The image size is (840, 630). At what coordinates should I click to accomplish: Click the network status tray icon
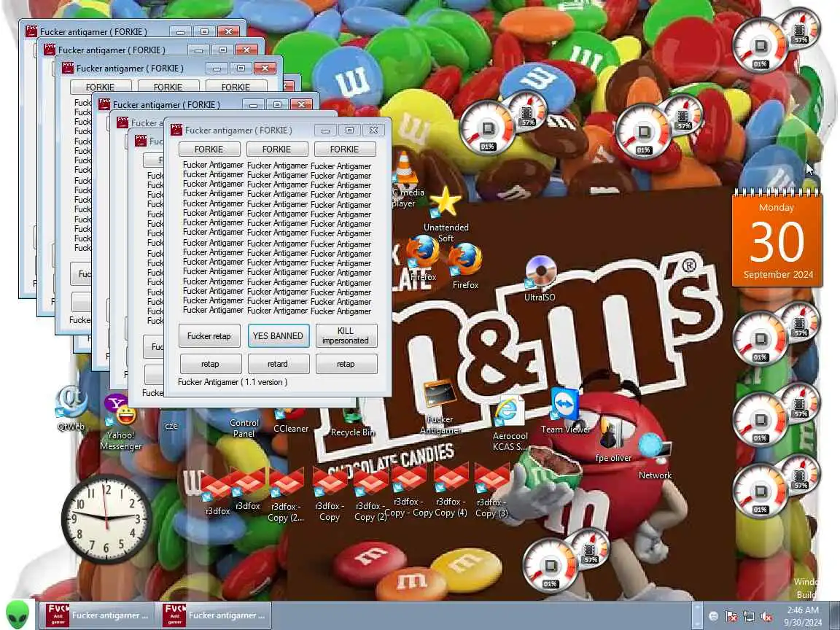pos(749,616)
